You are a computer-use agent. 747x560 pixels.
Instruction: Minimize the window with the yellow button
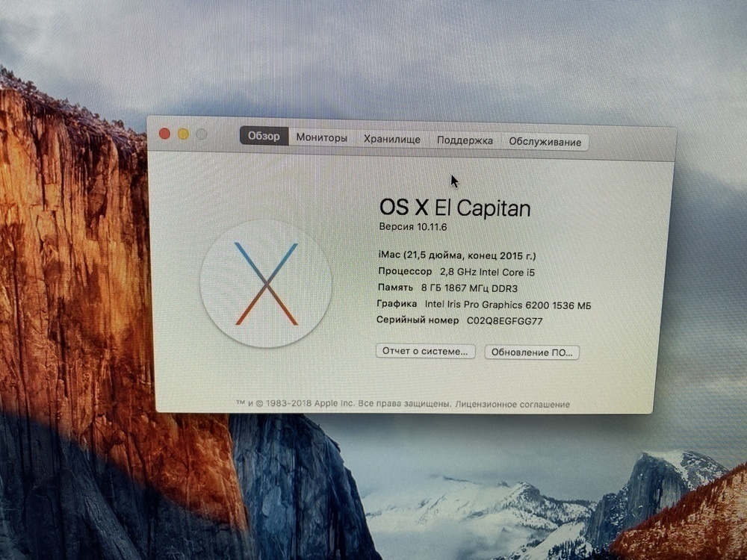(x=184, y=134)
